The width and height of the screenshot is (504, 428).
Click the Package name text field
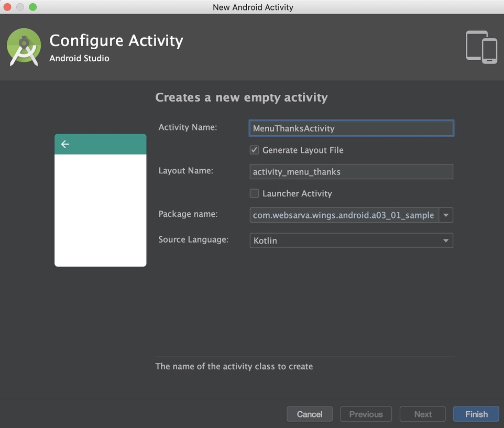344,215
